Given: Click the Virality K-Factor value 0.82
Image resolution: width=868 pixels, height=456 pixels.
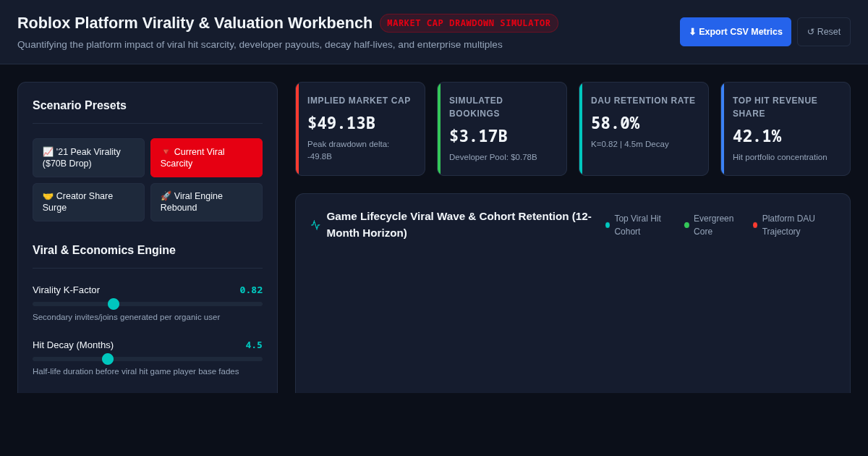Looking at the screenshot, I should [251, 290].
